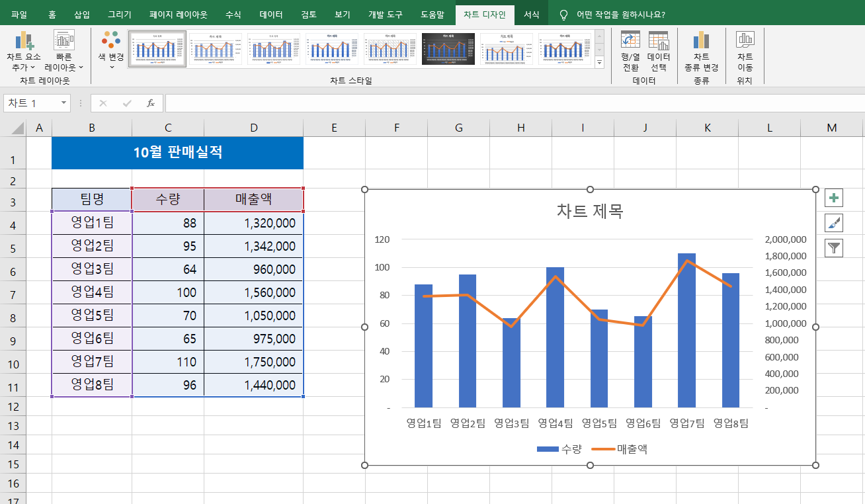This screenshot has height=504, width=865.
Task: Switch to the 데이터 tab
Action: point(271,14)
